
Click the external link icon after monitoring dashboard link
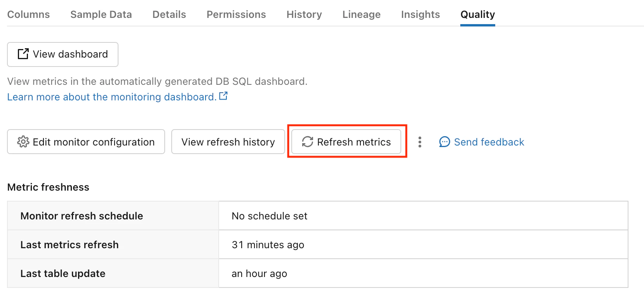(223, 96)
